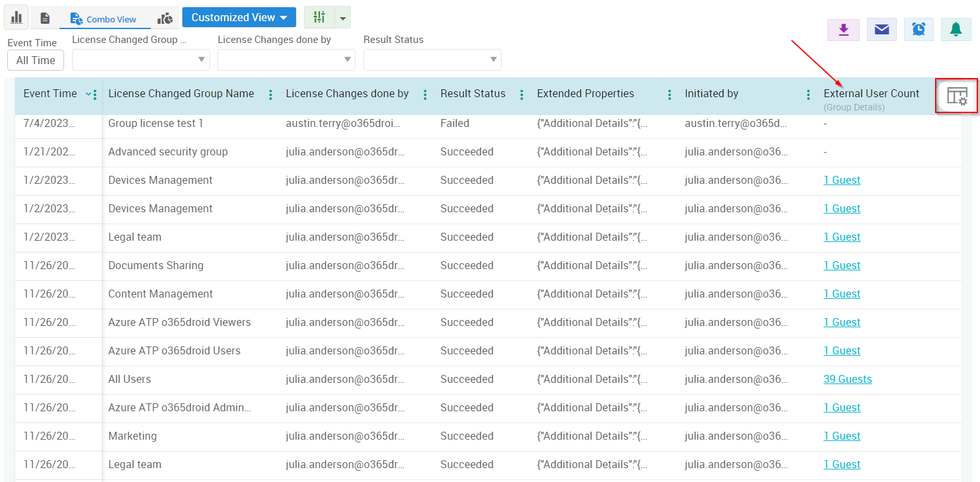Click the 1 Guest link for Marketing row
Image resolution: width=980 pixels, height=482 pixels.
point(842,436)
